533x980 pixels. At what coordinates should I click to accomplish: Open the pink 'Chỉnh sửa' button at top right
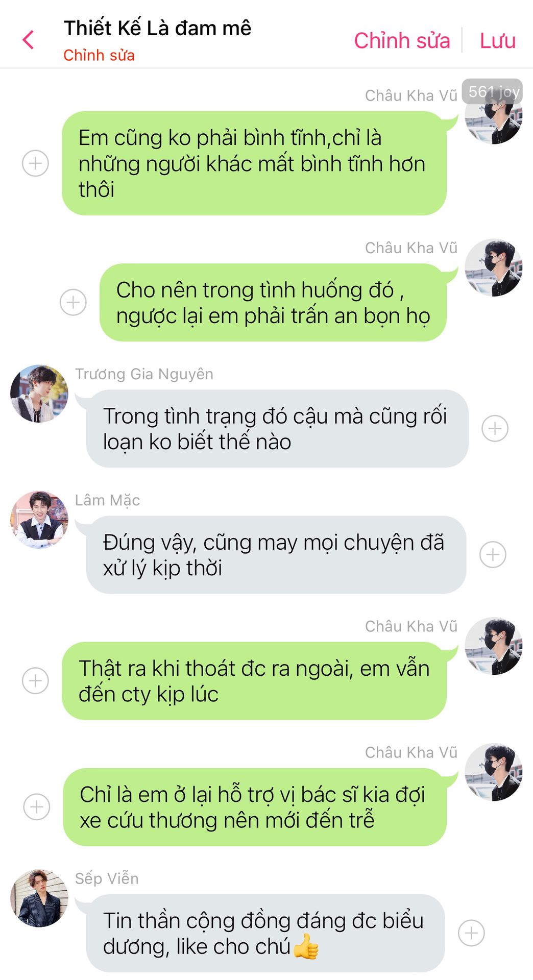(x=402, y=40)
